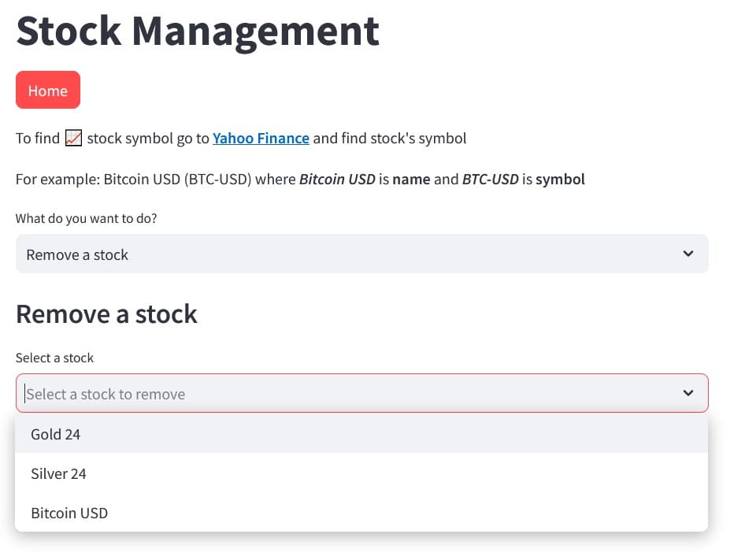Expand the action dropdown chevron arrow

[x=688, y=254]
